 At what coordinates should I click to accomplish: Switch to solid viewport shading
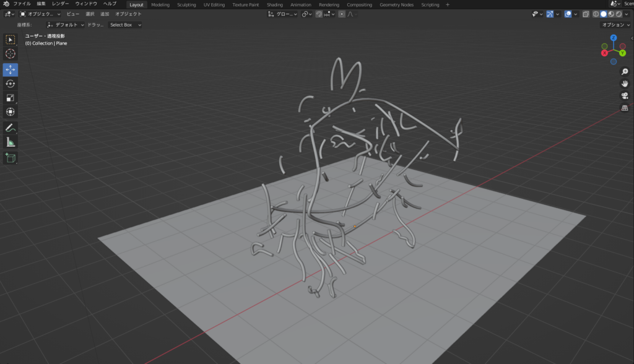tap(603, 14)
